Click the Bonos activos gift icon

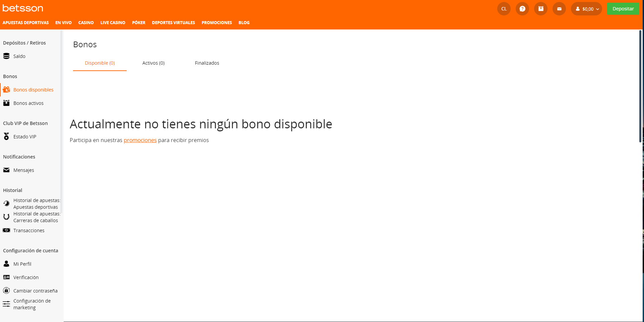coord(6,103)
